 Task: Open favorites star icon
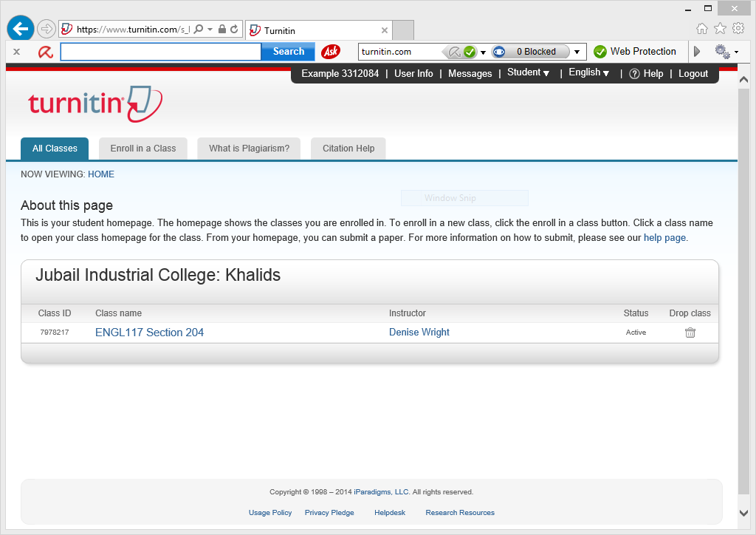720,29
